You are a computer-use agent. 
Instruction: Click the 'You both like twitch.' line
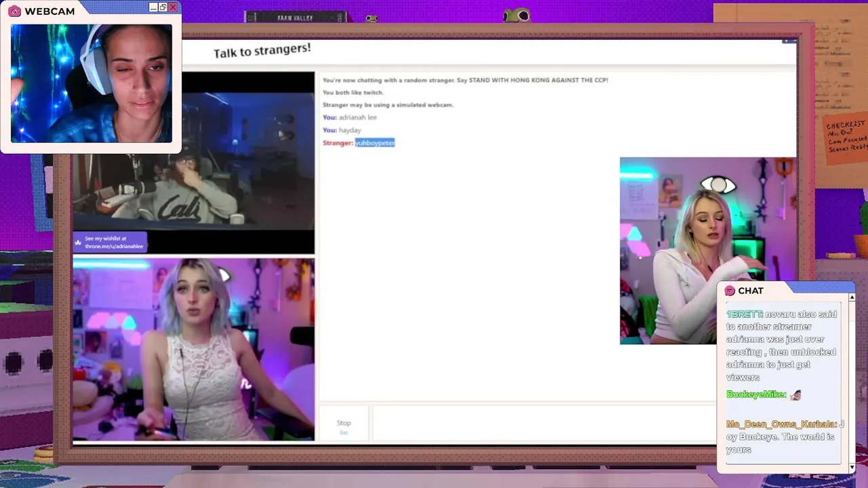coord(353,92)
